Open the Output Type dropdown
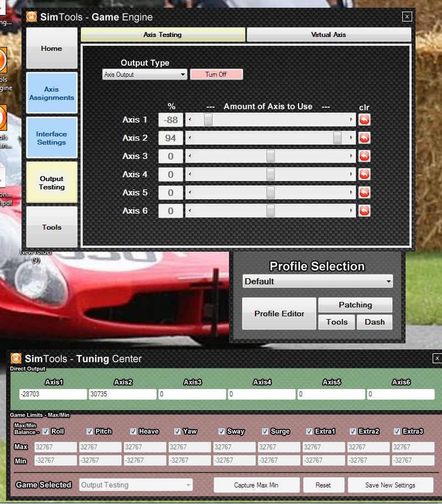Viewport: 442px width, 504px height. (x=145, y=75)
